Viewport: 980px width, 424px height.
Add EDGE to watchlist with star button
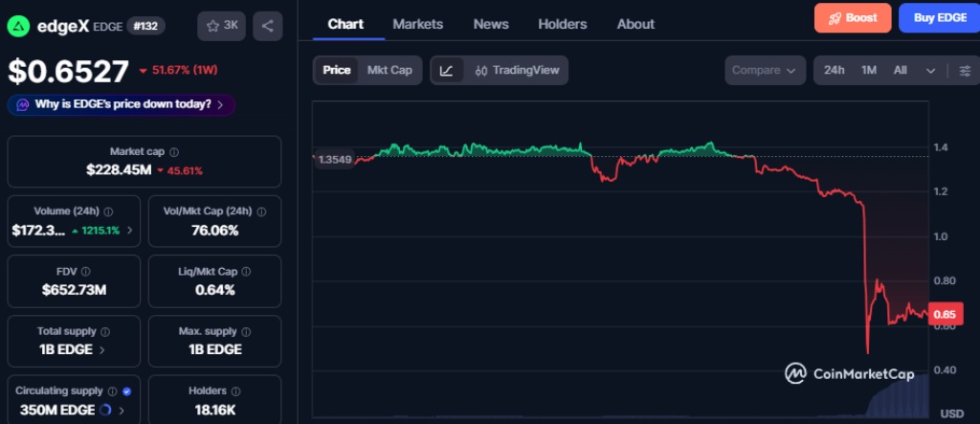click(x=221, y=26)
